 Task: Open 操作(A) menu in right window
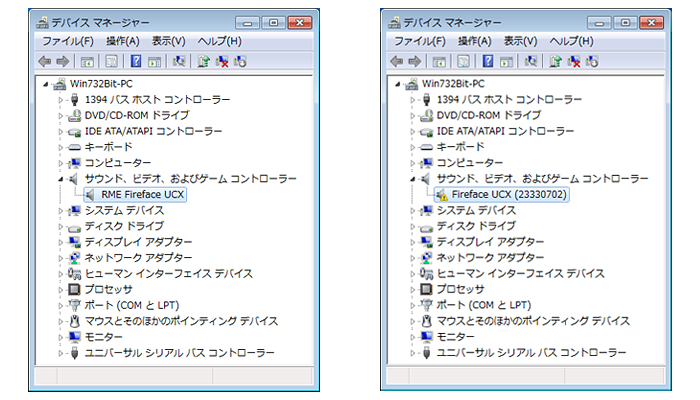coord(474,41)
